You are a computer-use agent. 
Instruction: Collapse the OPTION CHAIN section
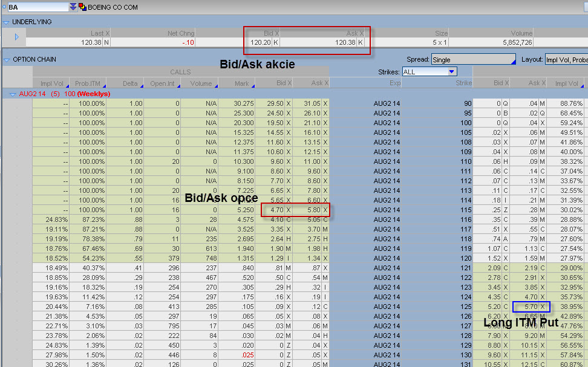click(x=7, y=60)
